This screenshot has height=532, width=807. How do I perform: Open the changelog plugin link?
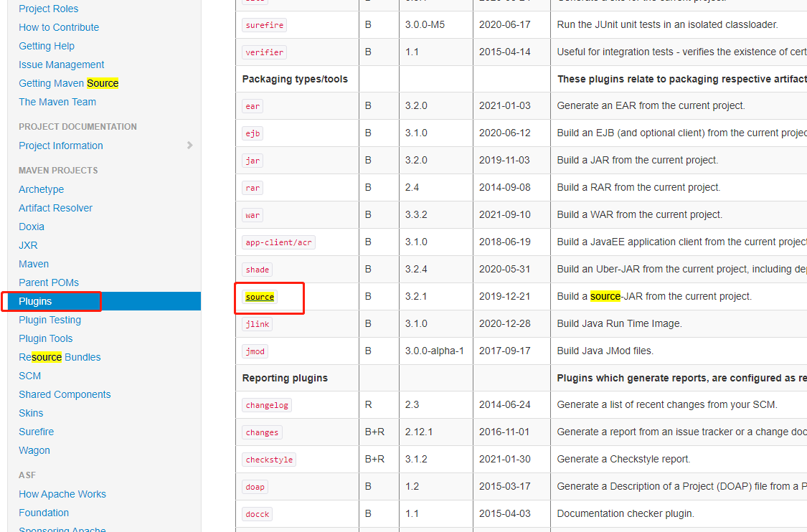[x=267, y=405]
